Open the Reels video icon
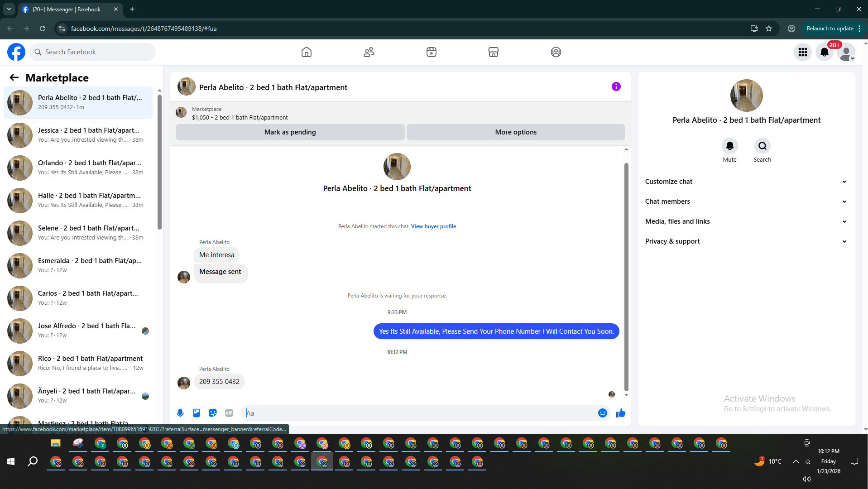 432,52
